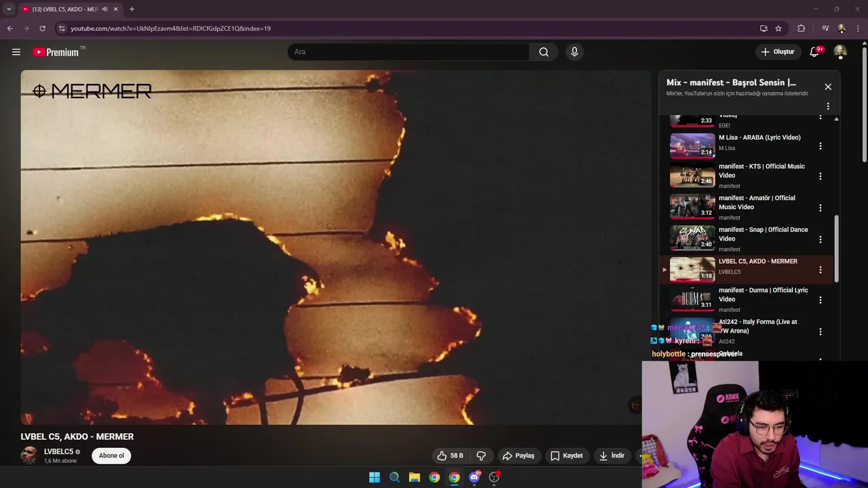
Task: Start voice search with the microphone
Action: point(574,52)
